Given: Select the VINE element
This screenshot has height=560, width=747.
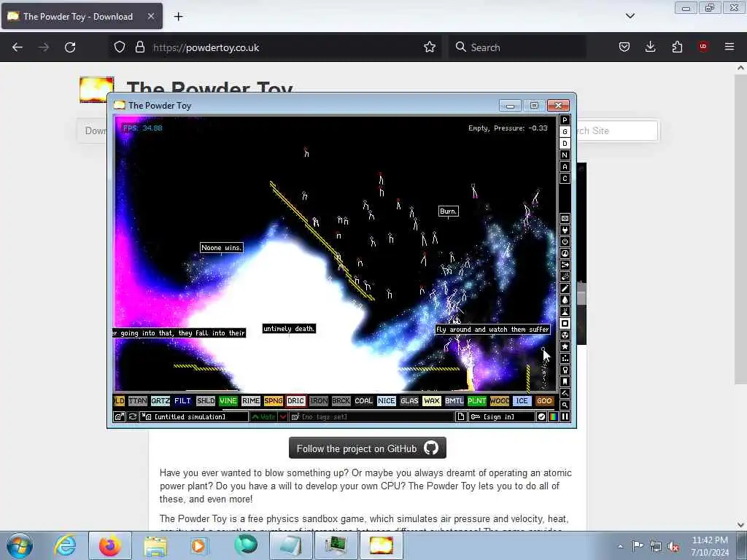Looking at the screenshot, I should click(228, 401).
